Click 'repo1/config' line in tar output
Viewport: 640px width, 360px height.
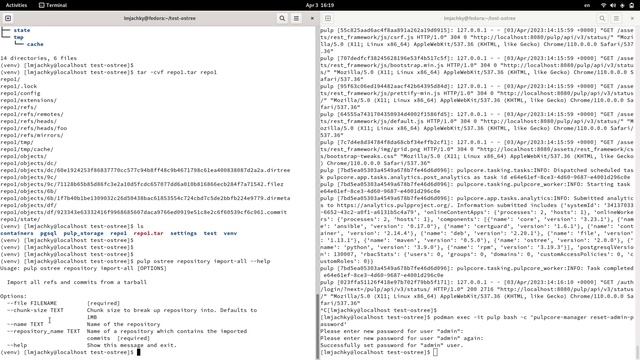20,93
